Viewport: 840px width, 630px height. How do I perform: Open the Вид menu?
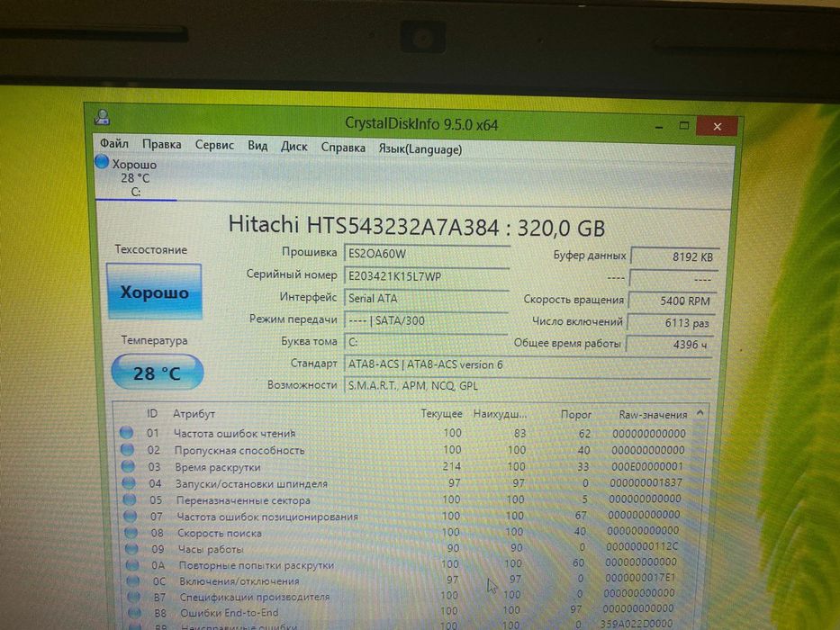(257, 146)
